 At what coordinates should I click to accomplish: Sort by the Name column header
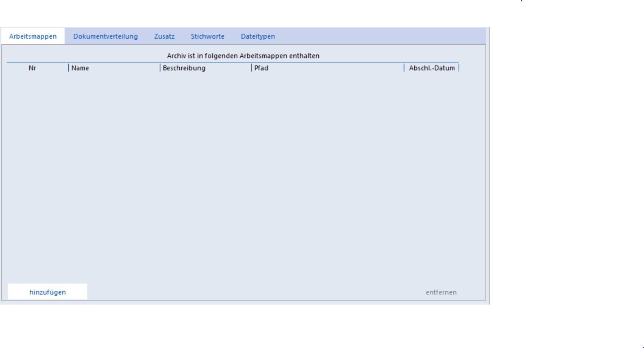tap(114, 68)
